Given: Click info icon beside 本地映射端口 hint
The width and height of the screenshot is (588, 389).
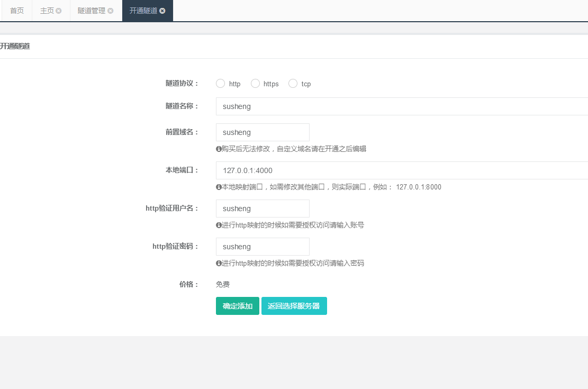Looking at the screenshot, I should tap(219, 187).
